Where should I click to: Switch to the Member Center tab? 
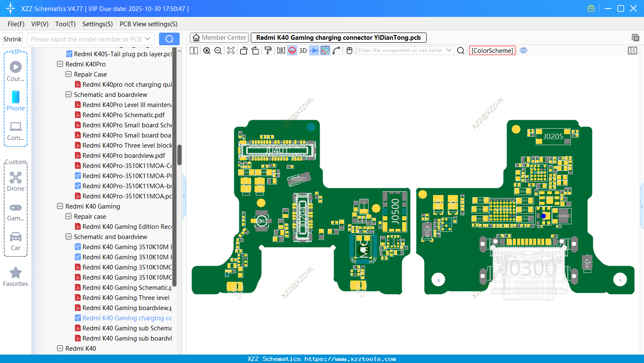click(219, 38)
